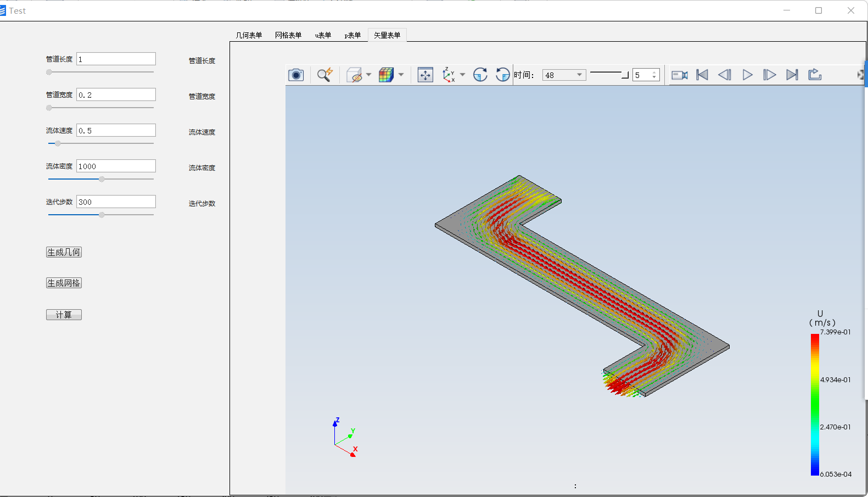The width and height of the screenshot is (868, 497).
Task: Click the 迭代步数 slider handle
Action: pos(102,215)
